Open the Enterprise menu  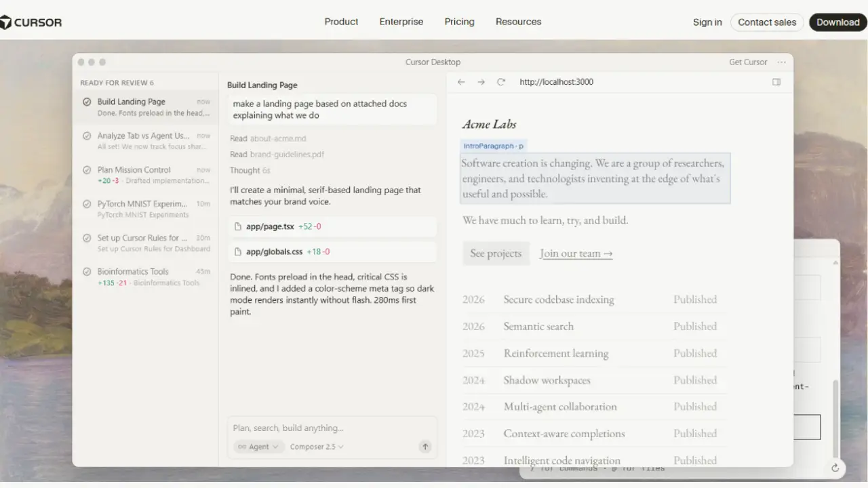pos(401,22)
